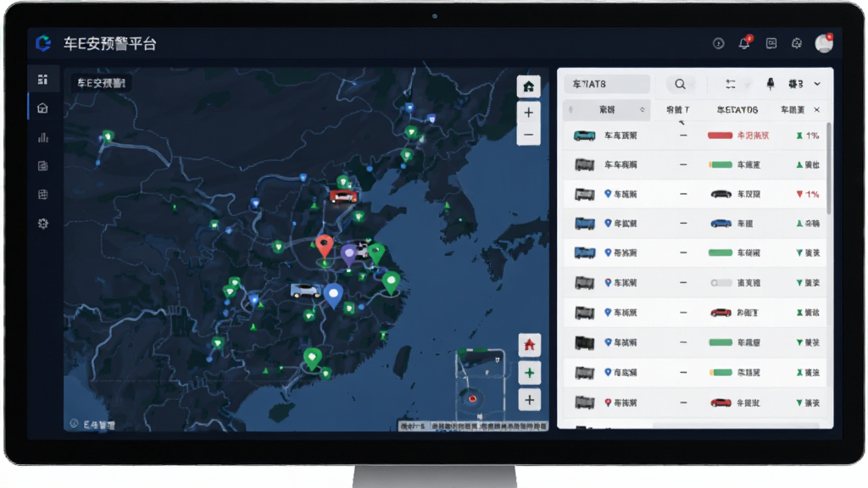This screenshot has width=868, height=488.
Task: Select the teal bus icon in the vehicle list
Action: [585, 136]
